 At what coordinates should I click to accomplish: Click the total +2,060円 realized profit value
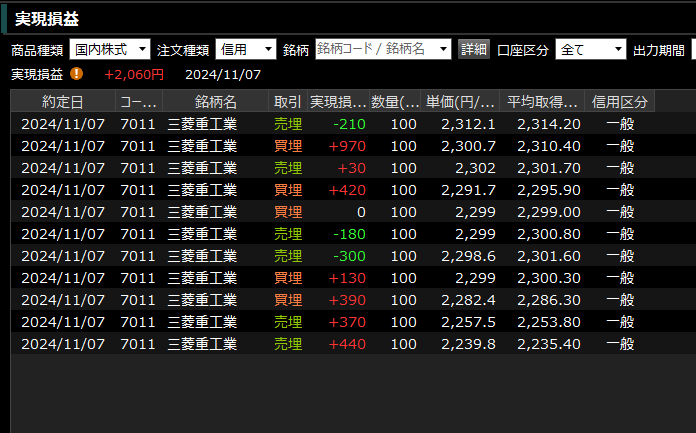click(x=134, y=74)
